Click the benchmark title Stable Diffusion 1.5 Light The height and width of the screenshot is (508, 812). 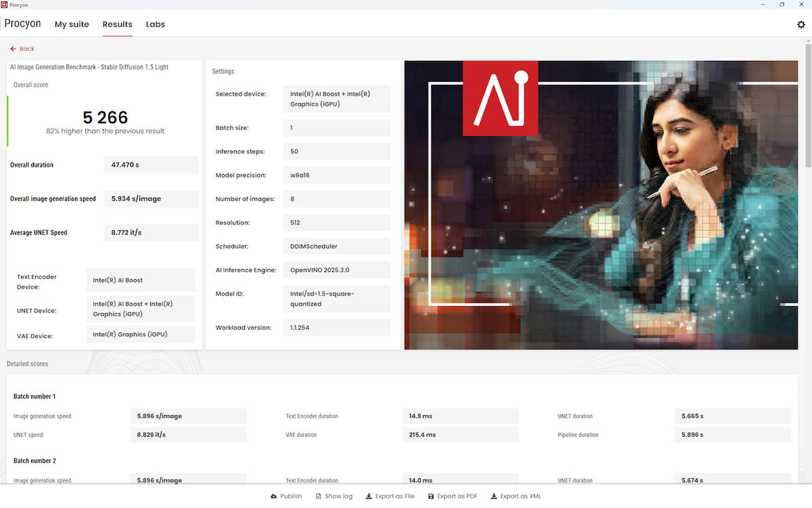[x=89, y=67]
